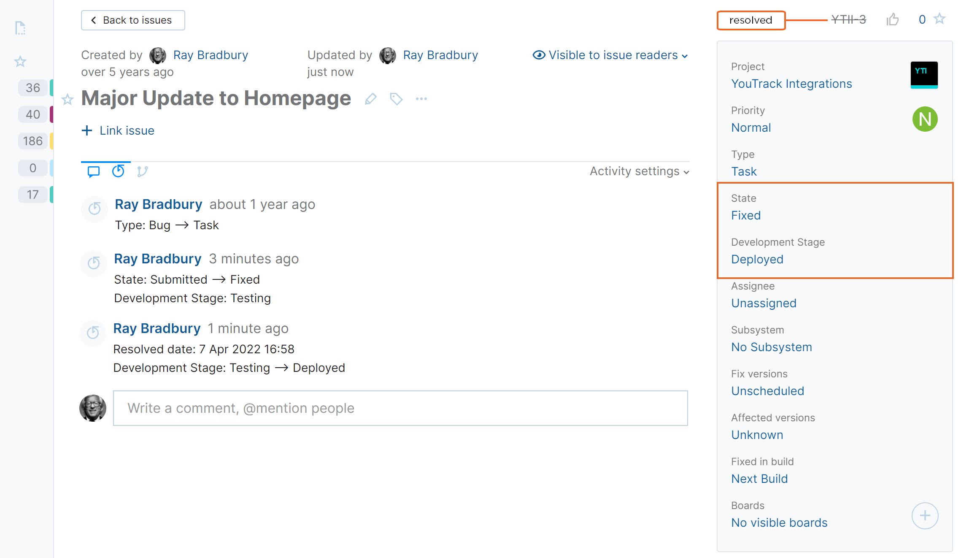The width and height of the screenshot is (980, 558).
Task: Click Back to issues button
Action: (133, 20)
